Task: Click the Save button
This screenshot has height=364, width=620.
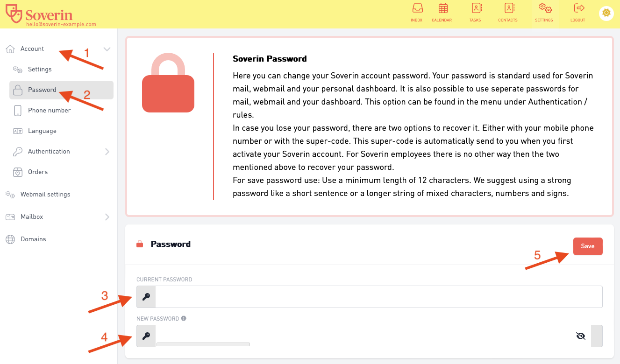Action: tap(588, 246)
